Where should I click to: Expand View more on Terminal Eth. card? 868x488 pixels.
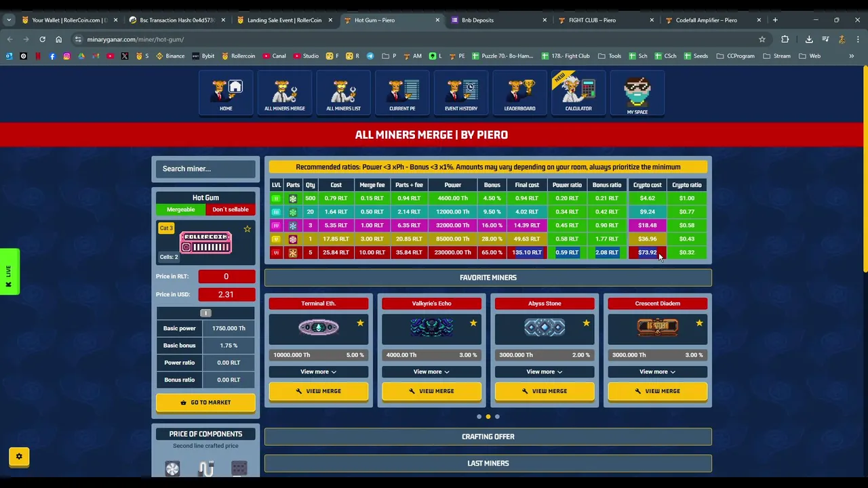(319, 371)
